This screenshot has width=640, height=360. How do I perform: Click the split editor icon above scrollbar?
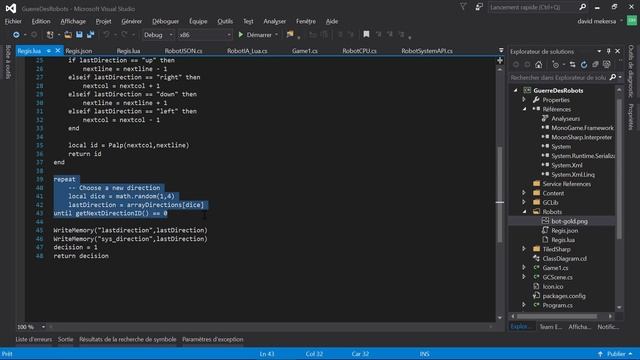click(500, 60)
